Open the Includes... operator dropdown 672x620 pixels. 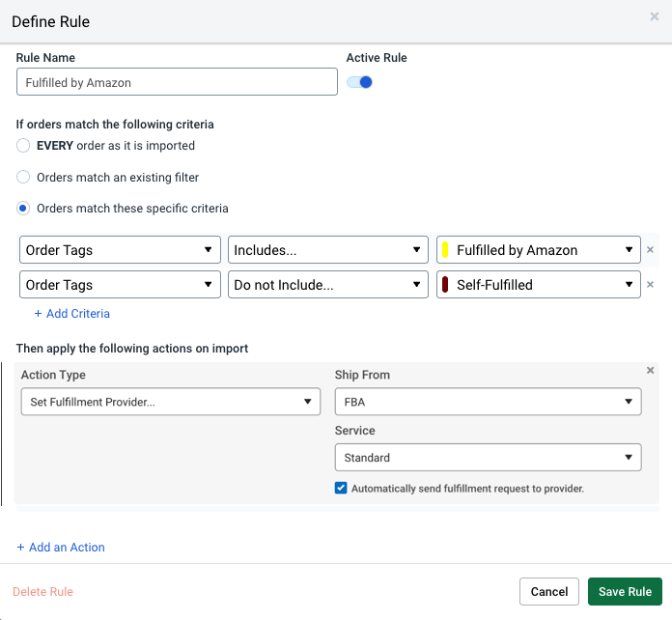328,250
